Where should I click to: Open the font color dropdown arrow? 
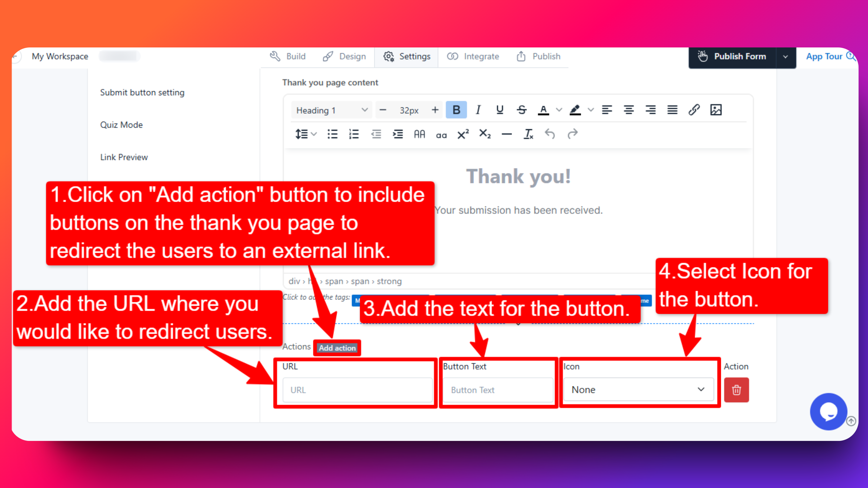(x=559, y=110)
